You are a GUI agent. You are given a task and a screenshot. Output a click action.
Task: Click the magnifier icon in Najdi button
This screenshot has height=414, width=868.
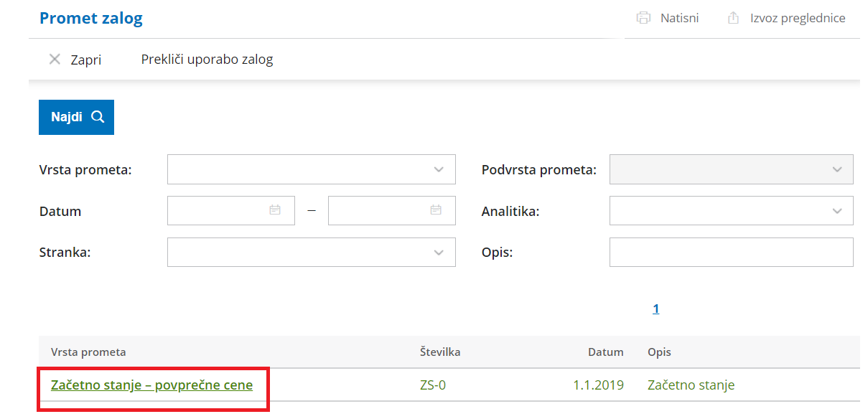click(98, 117)
